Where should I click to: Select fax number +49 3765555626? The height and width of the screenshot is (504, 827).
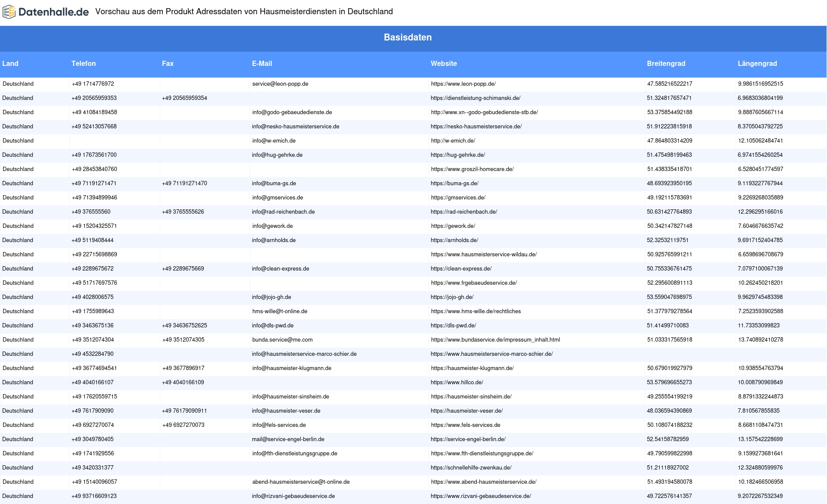(x=183, y=212)
